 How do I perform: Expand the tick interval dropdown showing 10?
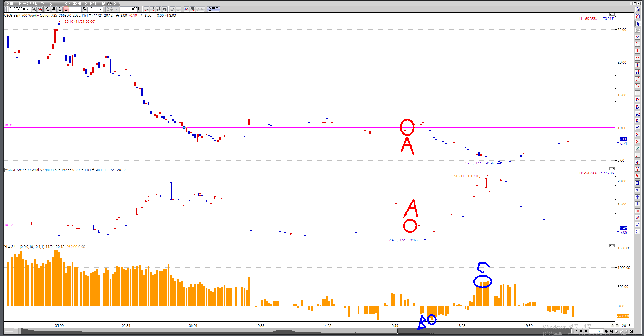[x=100, y=9]
